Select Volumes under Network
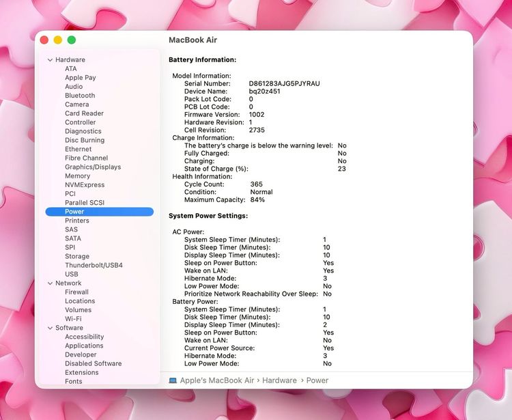 (x=78, y=310)
